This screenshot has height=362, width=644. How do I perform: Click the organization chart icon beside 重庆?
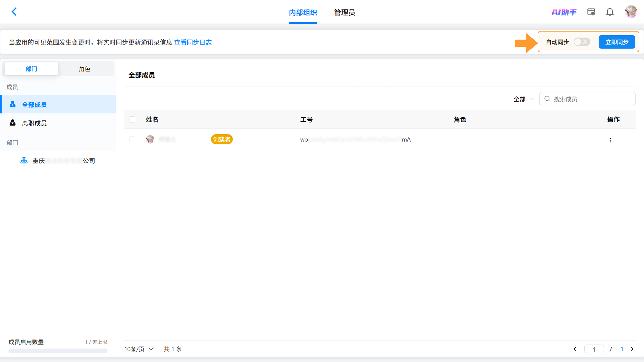24,160
